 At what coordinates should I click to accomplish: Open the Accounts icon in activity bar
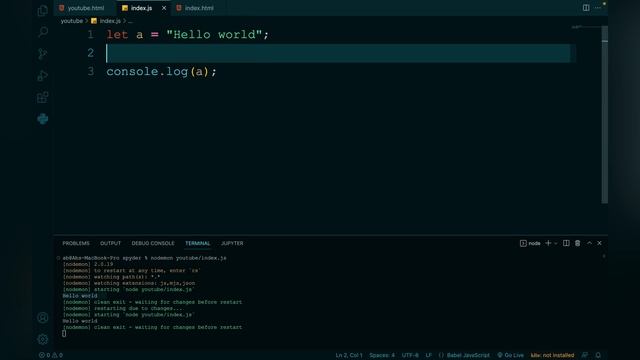pos(42,318)
